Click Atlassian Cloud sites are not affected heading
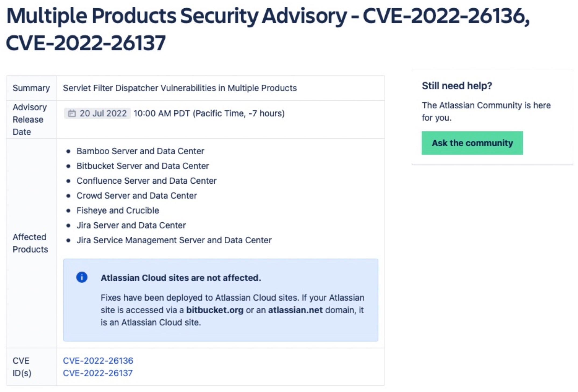Screen dimensions: 578x392 click(181, 278)
